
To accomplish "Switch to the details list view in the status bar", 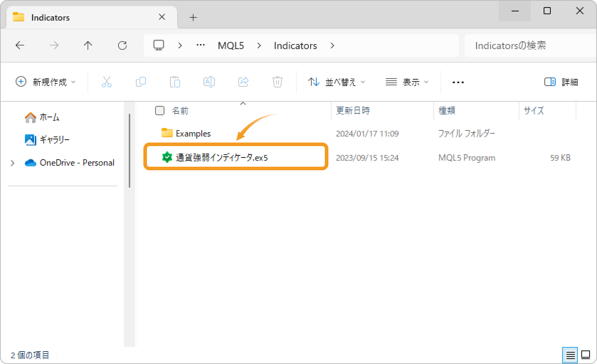I will pos(570,355).
